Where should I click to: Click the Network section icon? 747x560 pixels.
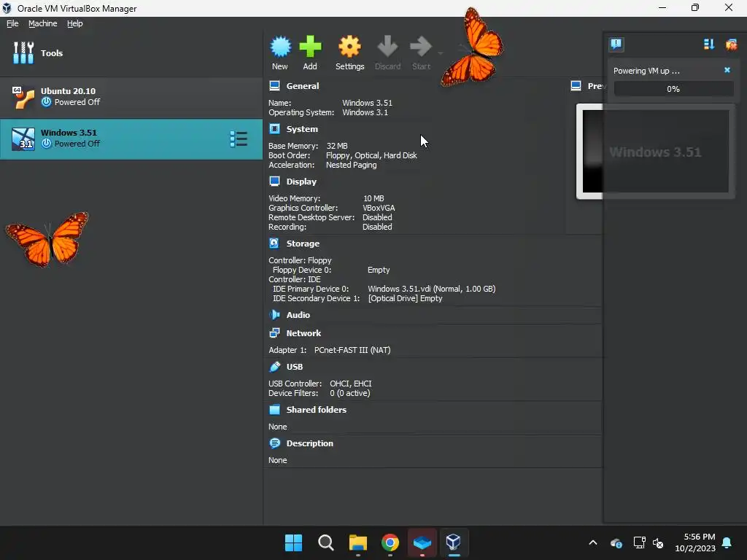pos(274,332)
